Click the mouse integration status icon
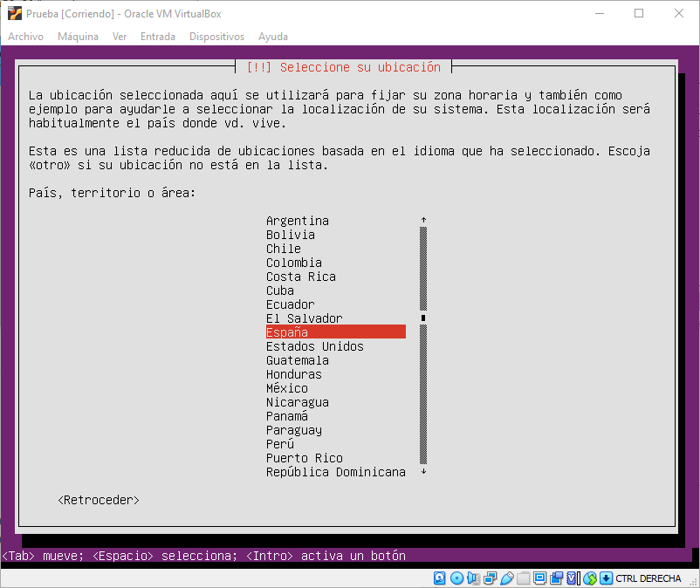700x588 pixels. 590,578
